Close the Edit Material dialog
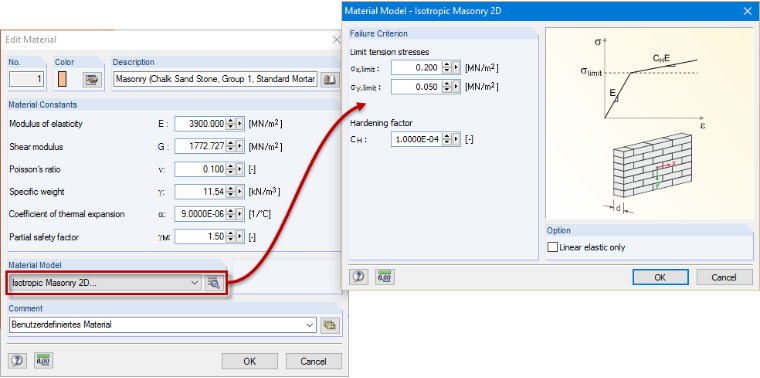This screenshot has height=378, width=760. click(x=337, y=40)
